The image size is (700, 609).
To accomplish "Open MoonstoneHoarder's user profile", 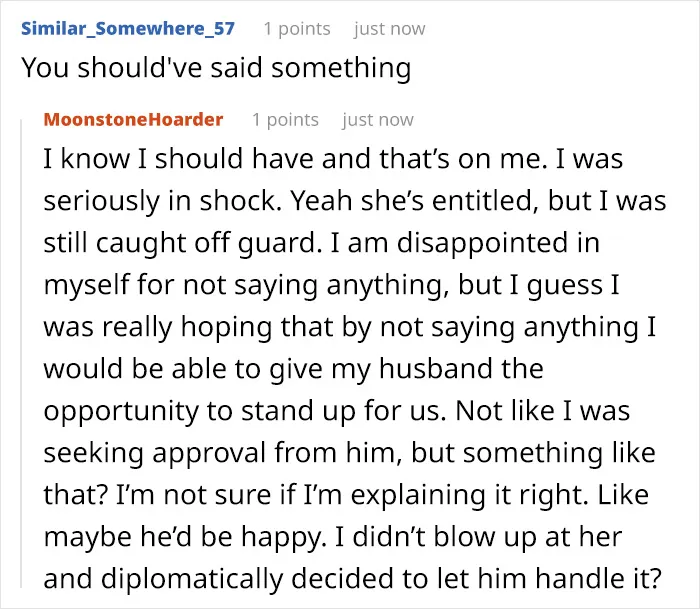I will [133, 119].
